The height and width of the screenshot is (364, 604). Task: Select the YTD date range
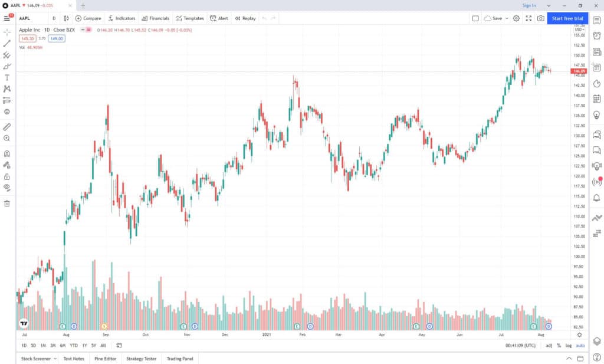pos(74,346)
